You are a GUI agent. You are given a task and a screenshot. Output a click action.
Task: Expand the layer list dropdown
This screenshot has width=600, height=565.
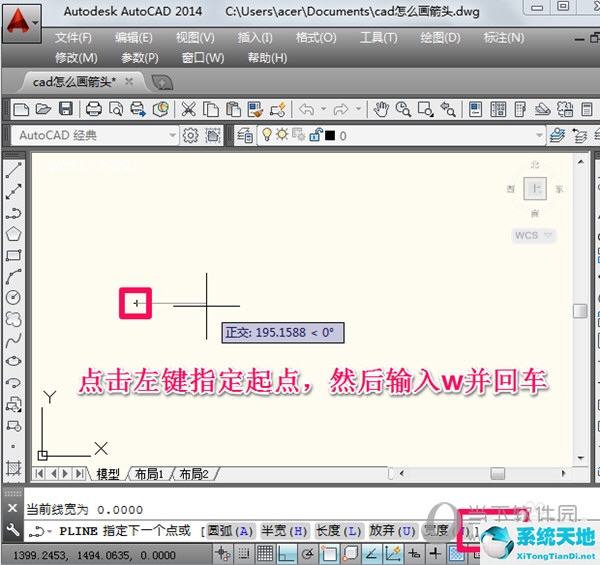click(539, 135)
